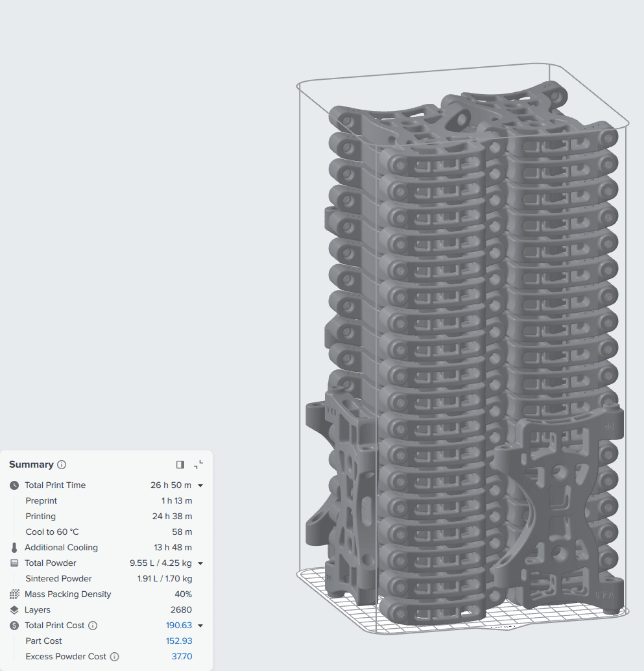Select the Total Print Cost label
The width and height of the screenshot is (644, 671).
[x=54, y=625]
